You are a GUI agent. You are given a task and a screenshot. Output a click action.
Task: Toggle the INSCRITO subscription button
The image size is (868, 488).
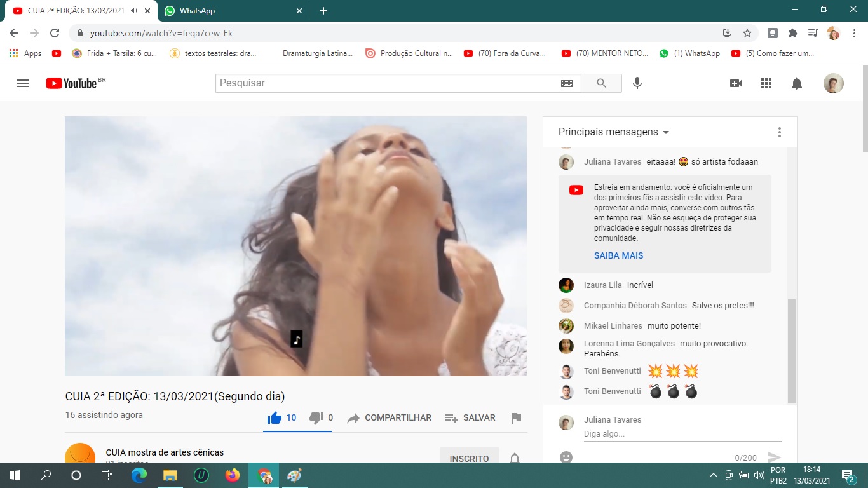(469, 458)
